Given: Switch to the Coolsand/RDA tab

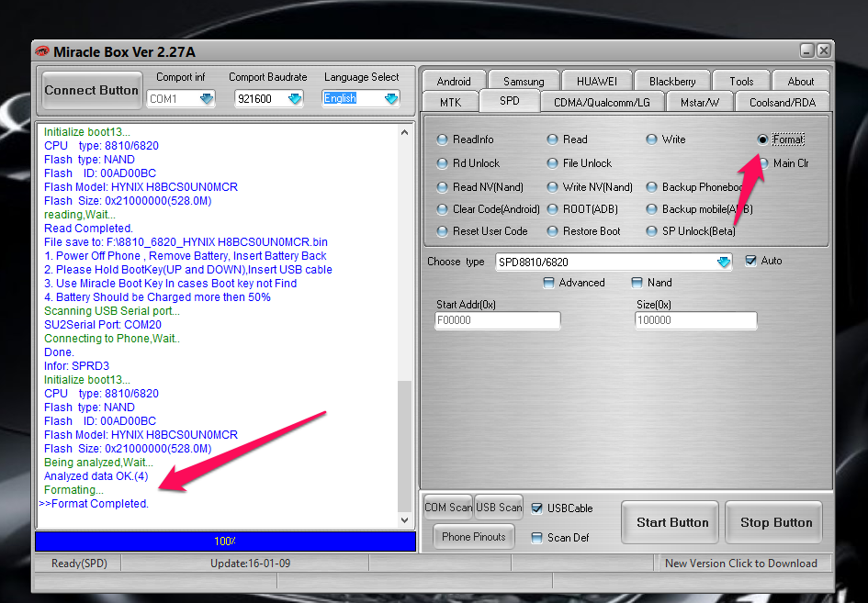Looking at the screenshot, I should pos(783,103).
